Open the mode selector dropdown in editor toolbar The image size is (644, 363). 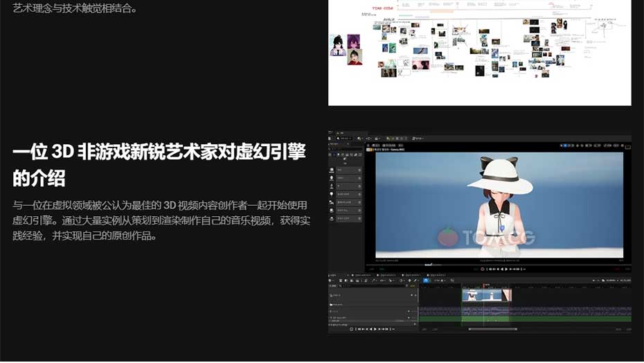click(x=343, y=139)
